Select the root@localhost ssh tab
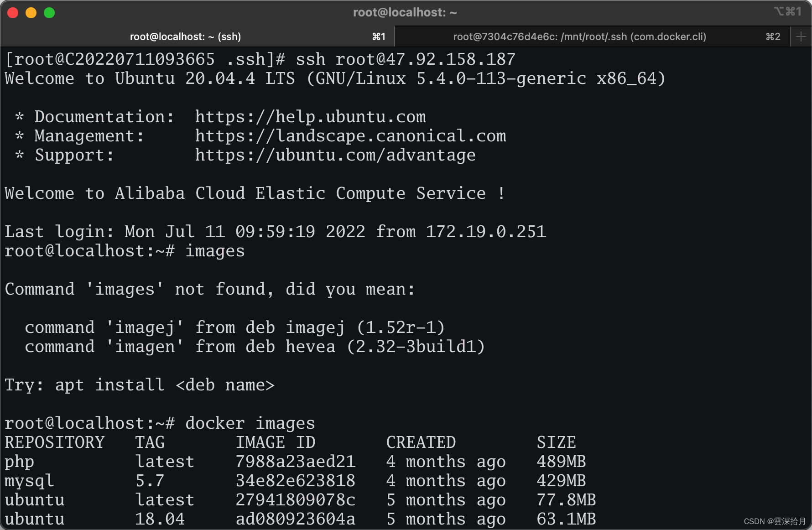The width and height of the screenshot is (812, 530). click(x=185, y=36)
